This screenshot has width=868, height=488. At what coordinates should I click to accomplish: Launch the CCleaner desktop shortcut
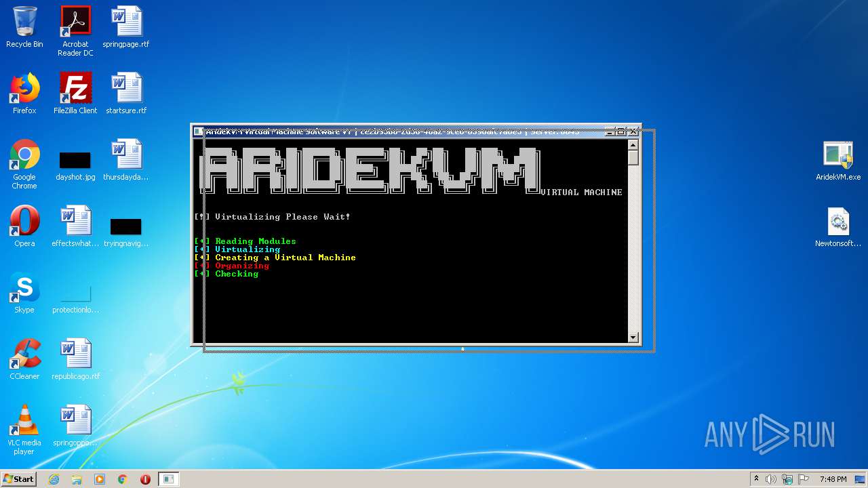click(24, 359)
